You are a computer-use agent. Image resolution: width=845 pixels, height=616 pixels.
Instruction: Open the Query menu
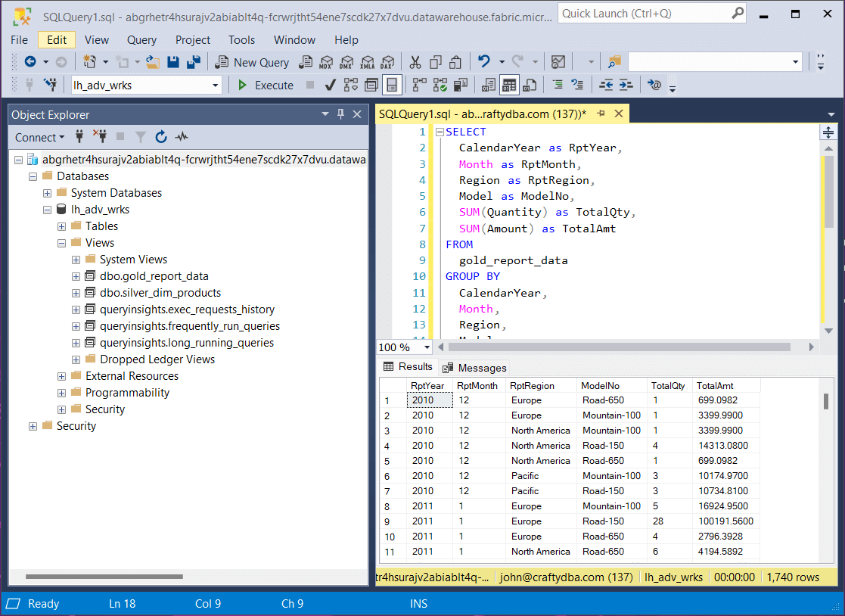(x=141, y=40)
